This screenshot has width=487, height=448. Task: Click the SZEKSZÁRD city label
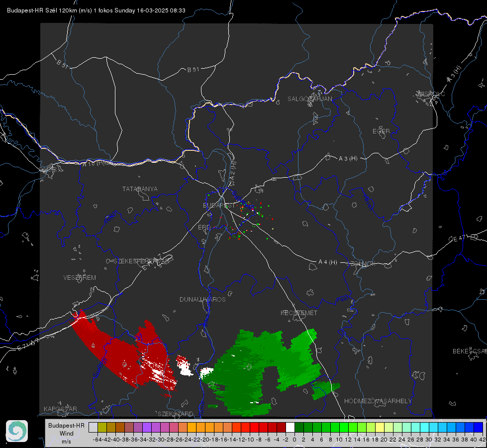click(176, 414)
